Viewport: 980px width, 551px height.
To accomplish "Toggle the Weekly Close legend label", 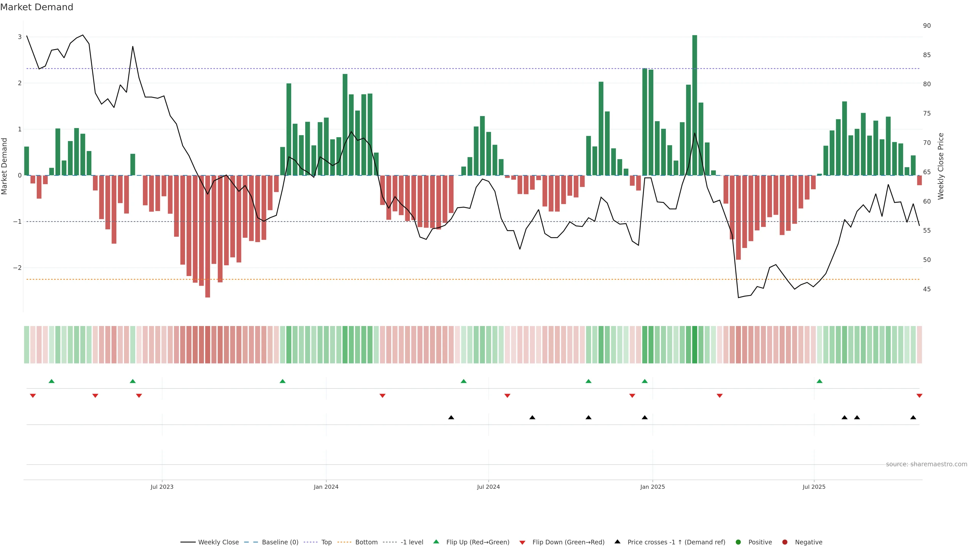I will pos(218,542).
